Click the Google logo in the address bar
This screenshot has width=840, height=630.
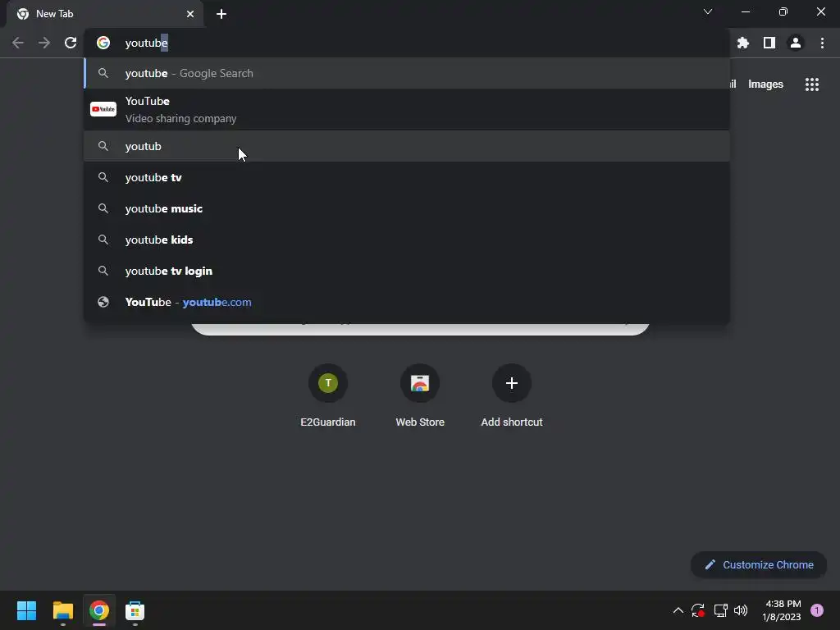[103, 43]
